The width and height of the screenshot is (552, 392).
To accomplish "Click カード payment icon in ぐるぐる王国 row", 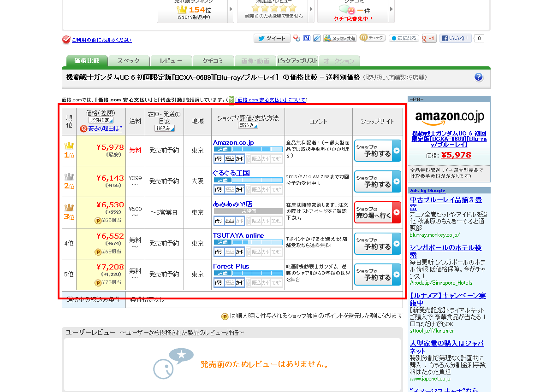I will pyautogui.click(x=240, y=190).
